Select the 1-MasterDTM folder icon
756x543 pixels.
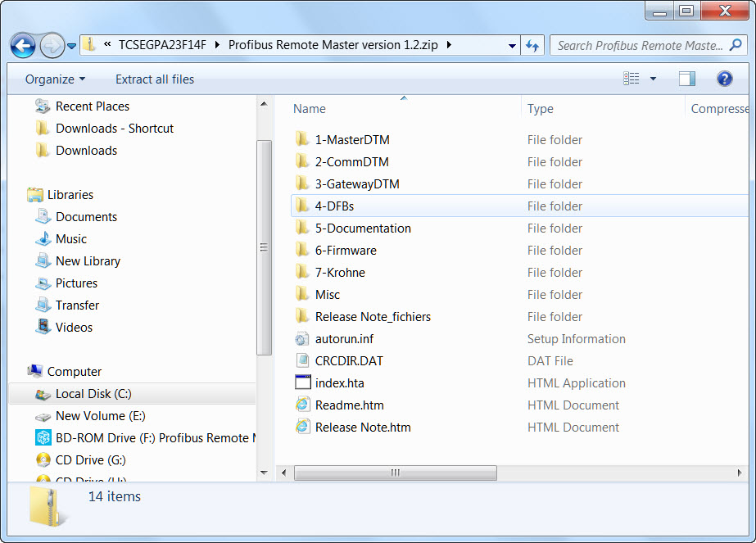click(x=301, y=139)
